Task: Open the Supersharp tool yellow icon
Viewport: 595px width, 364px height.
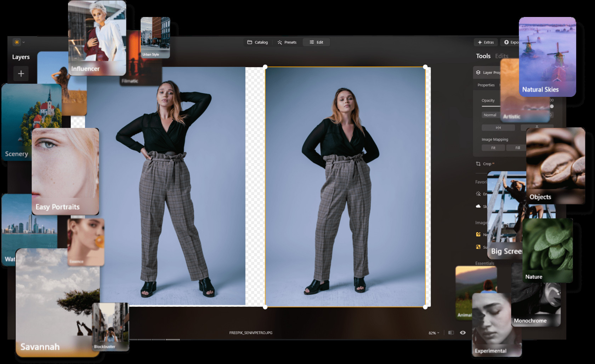Action: click(478, 247)
